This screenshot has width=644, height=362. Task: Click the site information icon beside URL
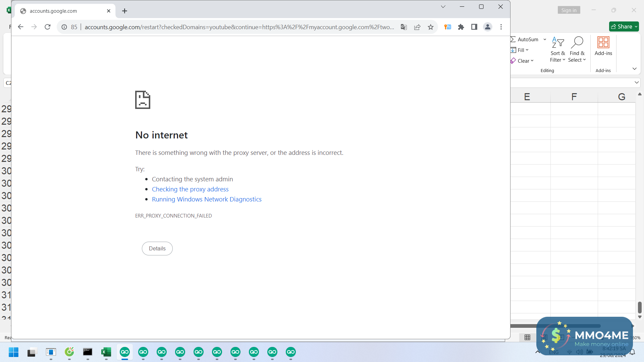click(x=64, y=27)
